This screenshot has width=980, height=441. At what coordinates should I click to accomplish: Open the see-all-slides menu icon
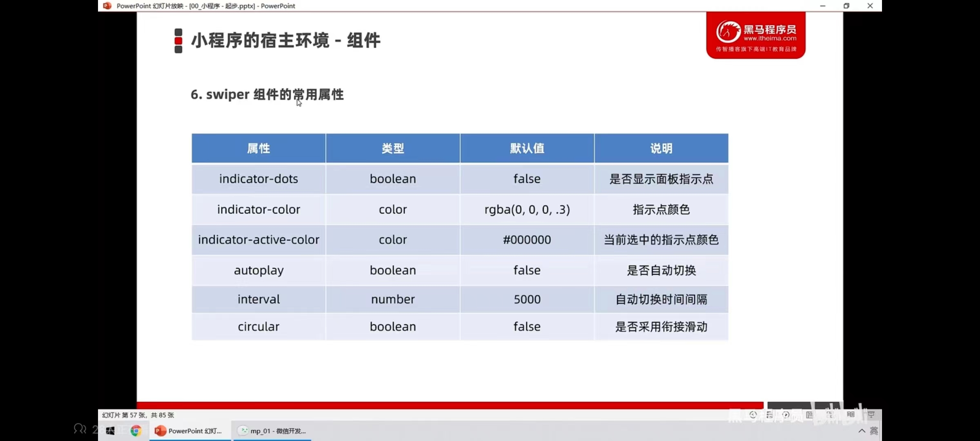[x=770, y=415]
